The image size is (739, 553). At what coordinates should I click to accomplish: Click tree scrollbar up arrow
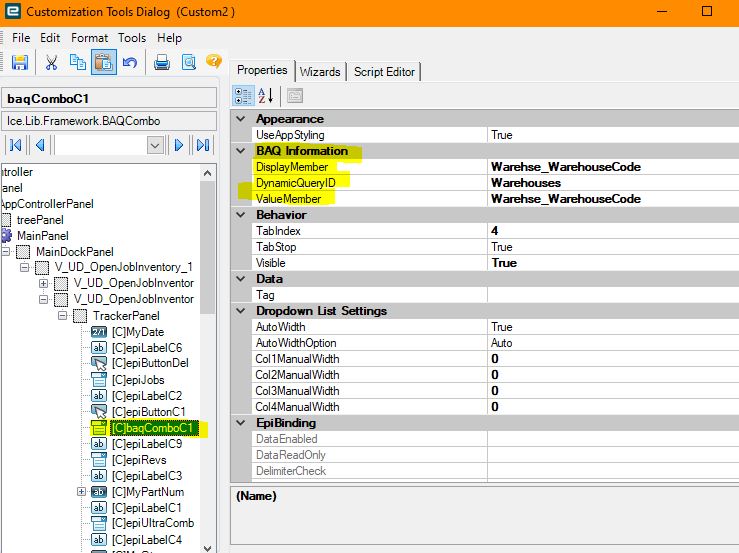[207, 173]
